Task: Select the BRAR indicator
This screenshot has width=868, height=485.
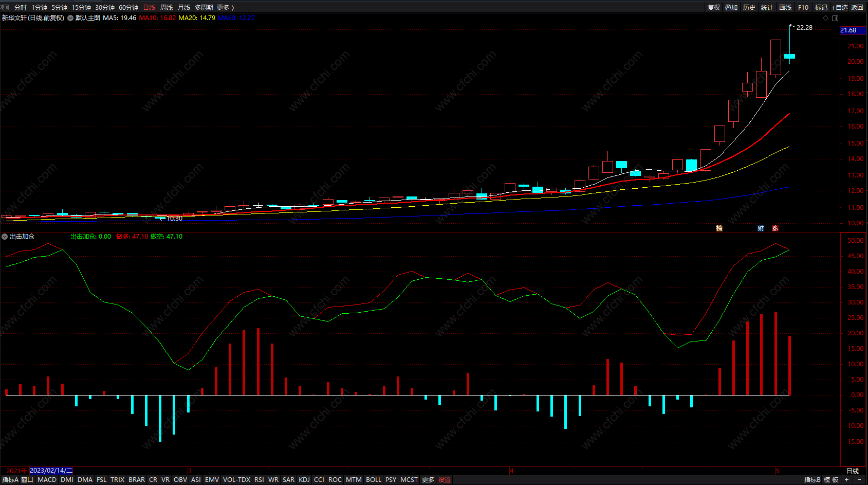Action: point(137,480)
